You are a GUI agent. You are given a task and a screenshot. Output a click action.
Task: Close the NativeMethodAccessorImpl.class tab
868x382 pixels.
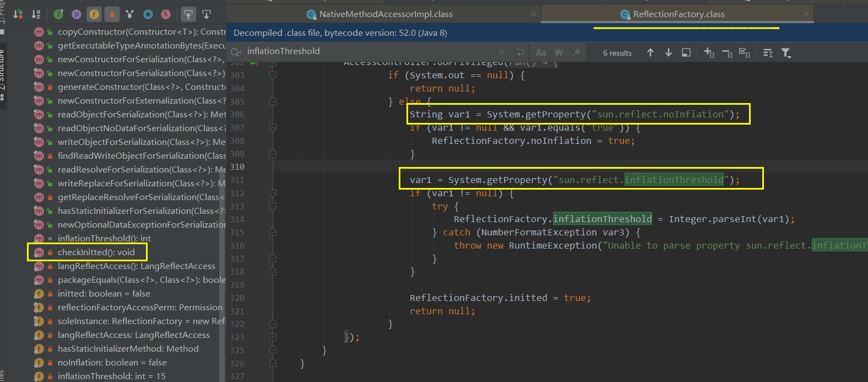click(534, 14)
